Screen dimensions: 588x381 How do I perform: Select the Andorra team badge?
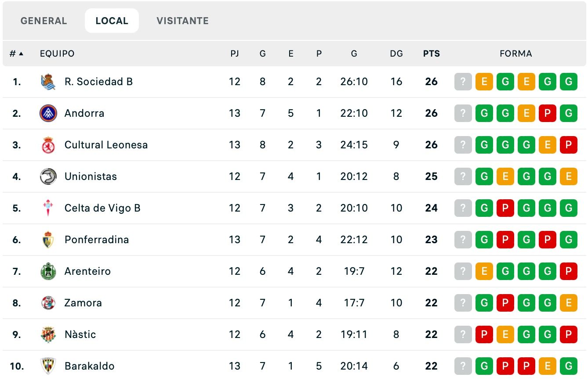point(48,113)
